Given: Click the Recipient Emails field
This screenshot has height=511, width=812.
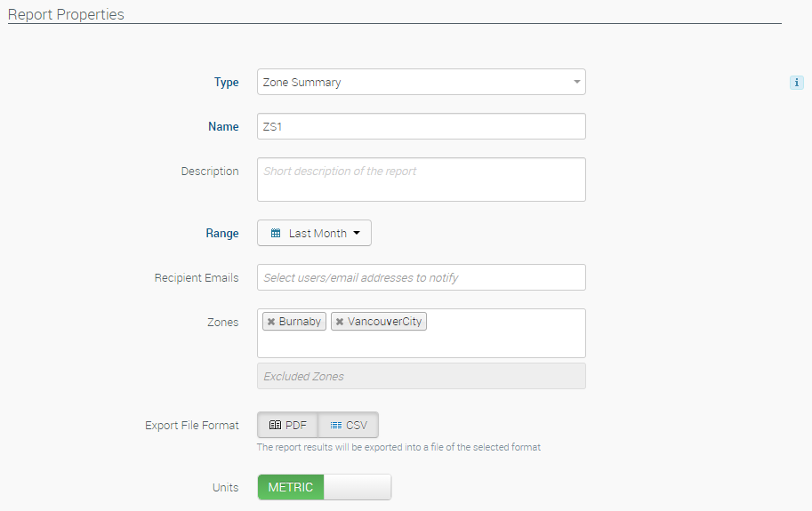Looking at the screenshot, I should pyautogui.click(x=421, y=277).
